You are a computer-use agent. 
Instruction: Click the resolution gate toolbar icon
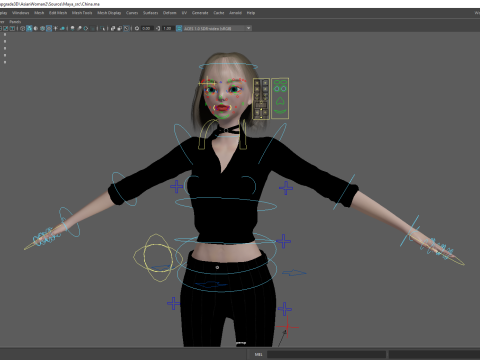click(12, 28)
